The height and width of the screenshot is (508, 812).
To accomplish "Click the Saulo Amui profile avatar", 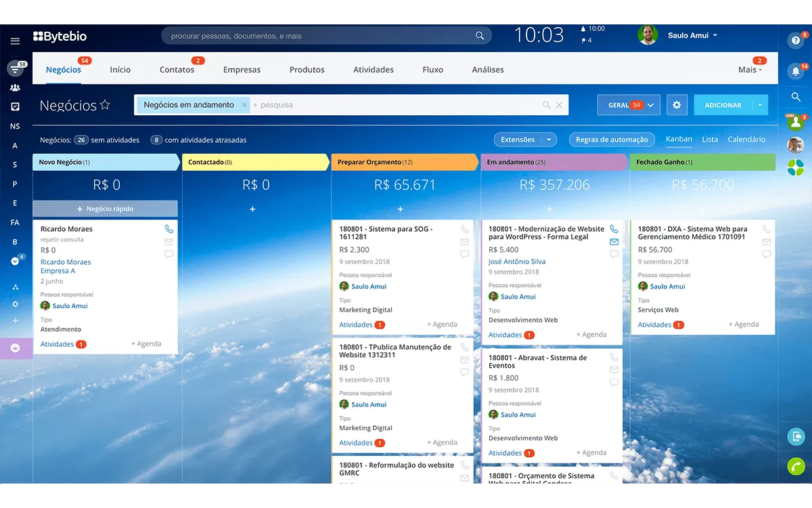I will [648, 35].
